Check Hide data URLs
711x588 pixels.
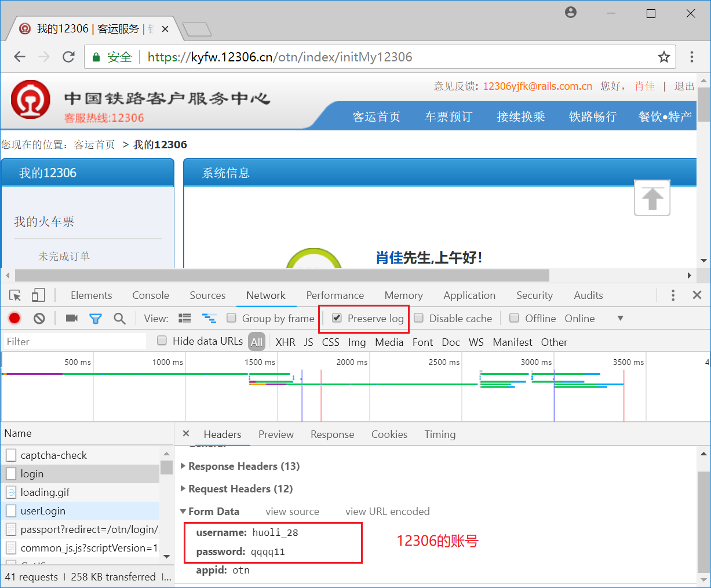162,341
